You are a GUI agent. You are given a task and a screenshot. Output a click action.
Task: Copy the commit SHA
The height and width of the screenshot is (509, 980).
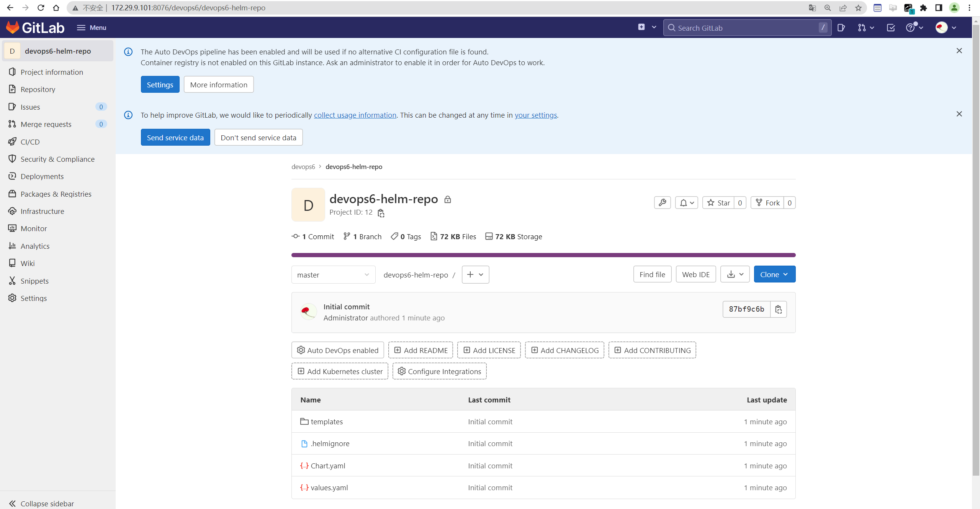coord(779,309)
